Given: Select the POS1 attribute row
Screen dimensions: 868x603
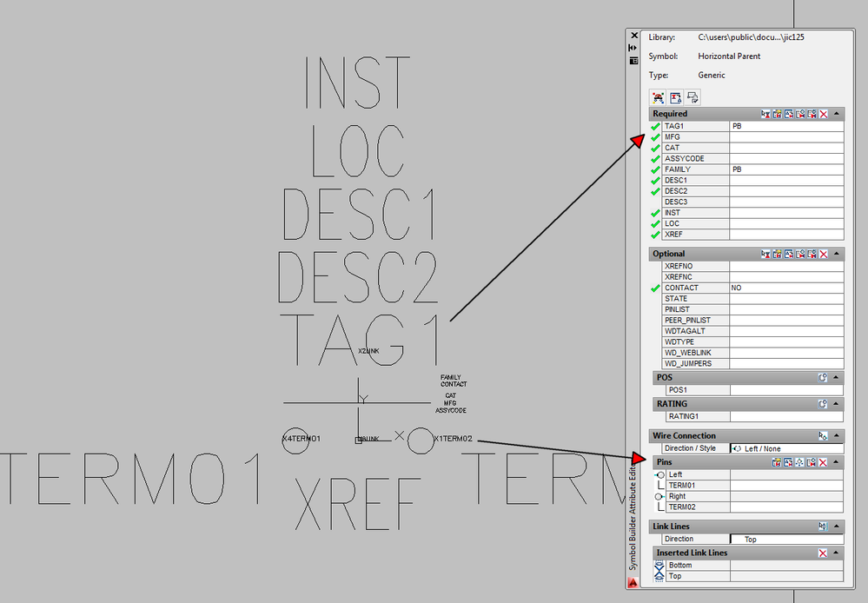Looking at the screenshot, I should click(x=754, y=390).
